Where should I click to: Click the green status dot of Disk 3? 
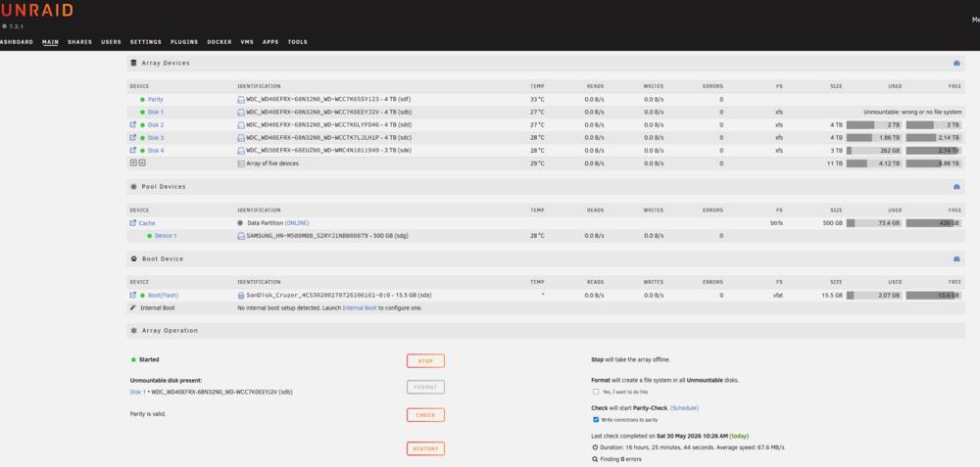[x=142, y=138]
